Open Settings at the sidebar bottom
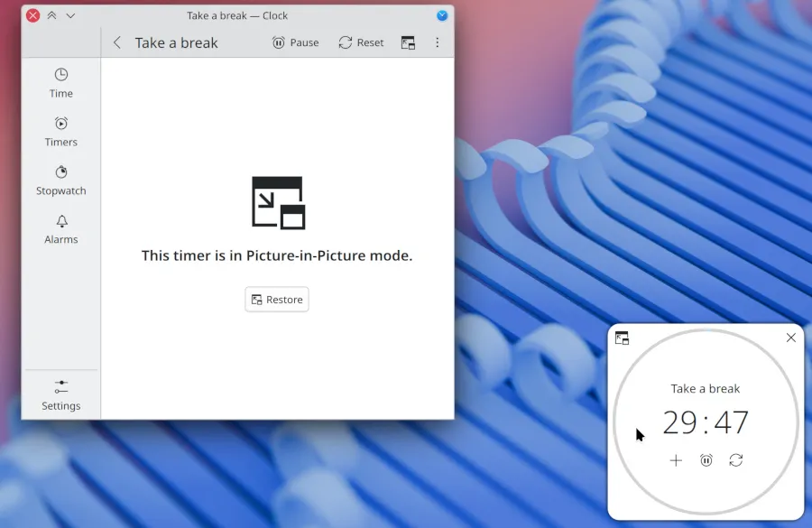812x528 pixels. tap(61, 395)
